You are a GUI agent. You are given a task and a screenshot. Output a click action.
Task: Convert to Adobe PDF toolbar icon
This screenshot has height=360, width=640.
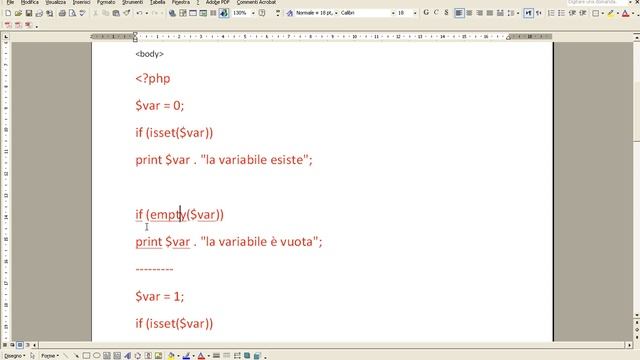tap(8, 25)
